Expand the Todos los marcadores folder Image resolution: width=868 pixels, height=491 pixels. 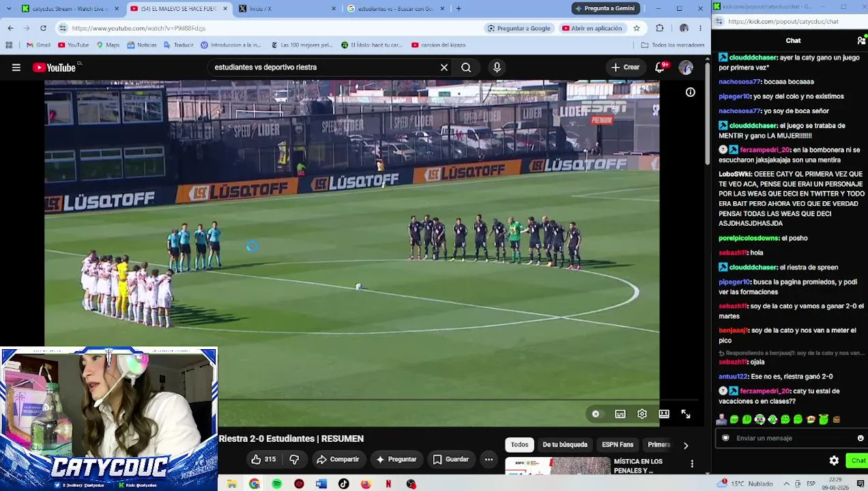click(x=673, y=45)
